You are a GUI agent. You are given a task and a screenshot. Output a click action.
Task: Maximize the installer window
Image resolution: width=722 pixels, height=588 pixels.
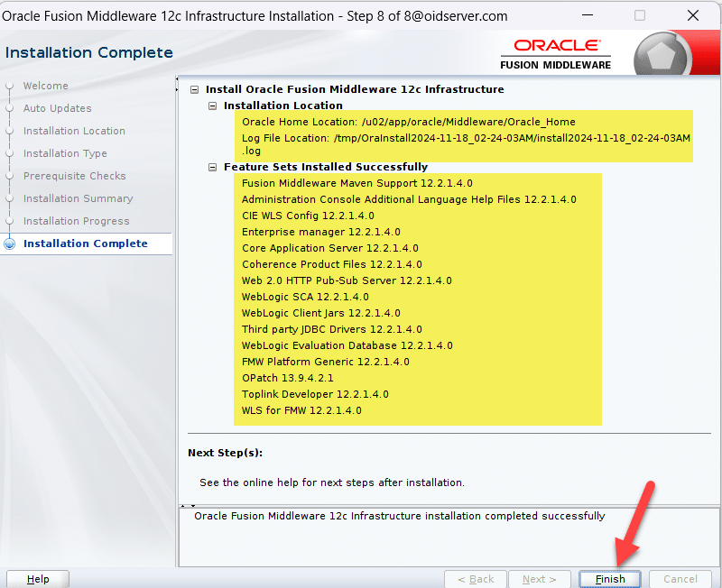(x=640, y=16)
